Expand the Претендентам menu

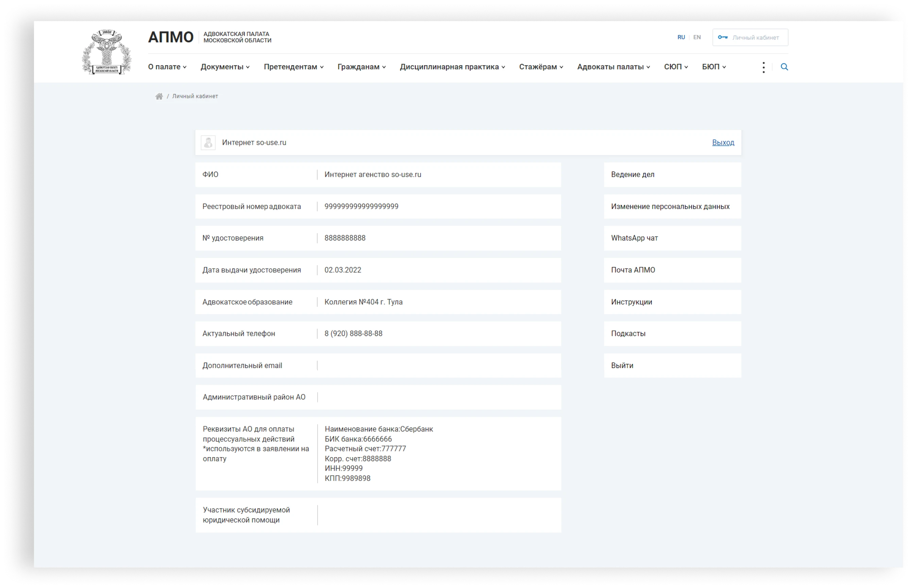293,67
